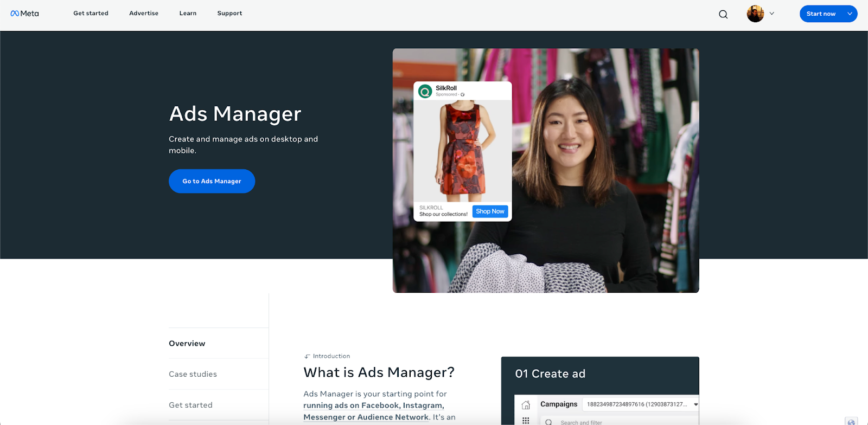
Task: Click the Shop Now button in ad
Action: tap(490, 211)
